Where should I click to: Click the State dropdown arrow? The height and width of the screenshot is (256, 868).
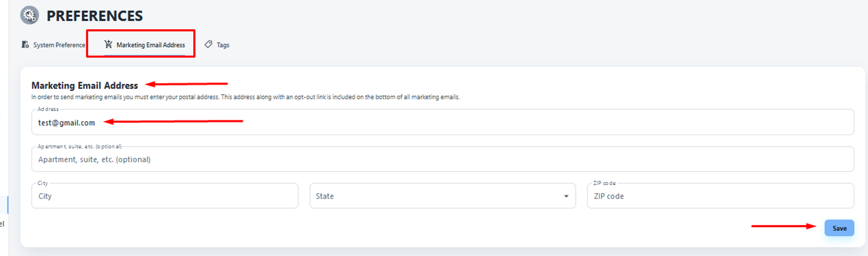[x=566, y=196]
